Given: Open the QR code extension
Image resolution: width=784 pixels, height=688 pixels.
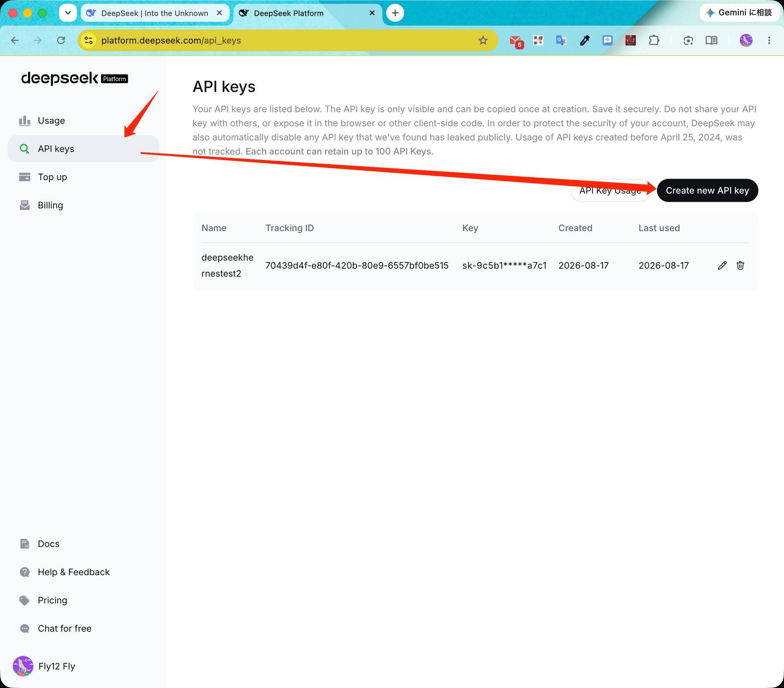Looking at the screenshot, I should tap(538, 40).
